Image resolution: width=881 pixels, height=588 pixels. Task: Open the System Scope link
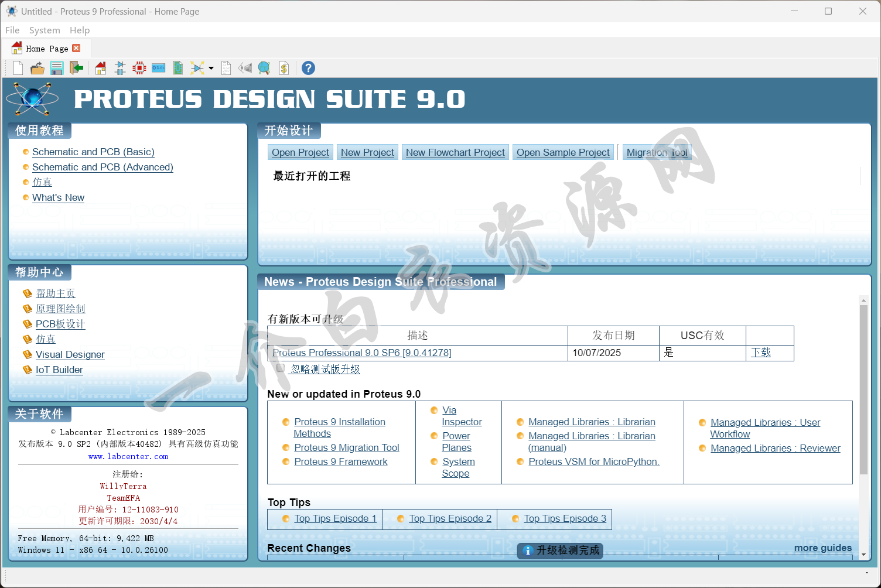458,467
